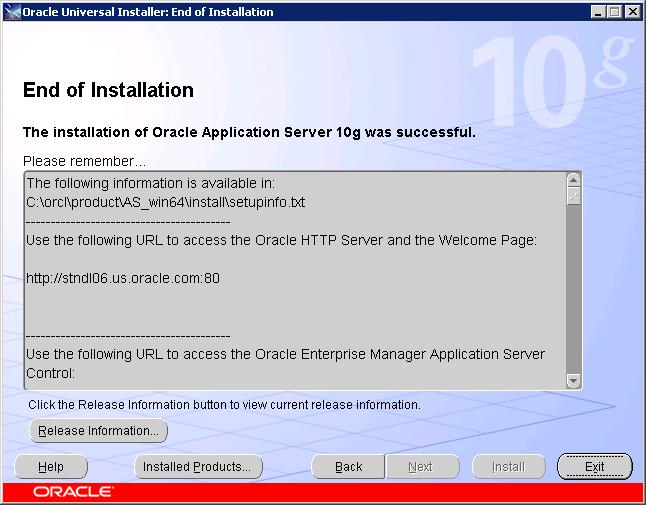The image size is (646, 505).
Task: Click the Oracle HTTP Server Welcome Page line
Action: point(281,240)
